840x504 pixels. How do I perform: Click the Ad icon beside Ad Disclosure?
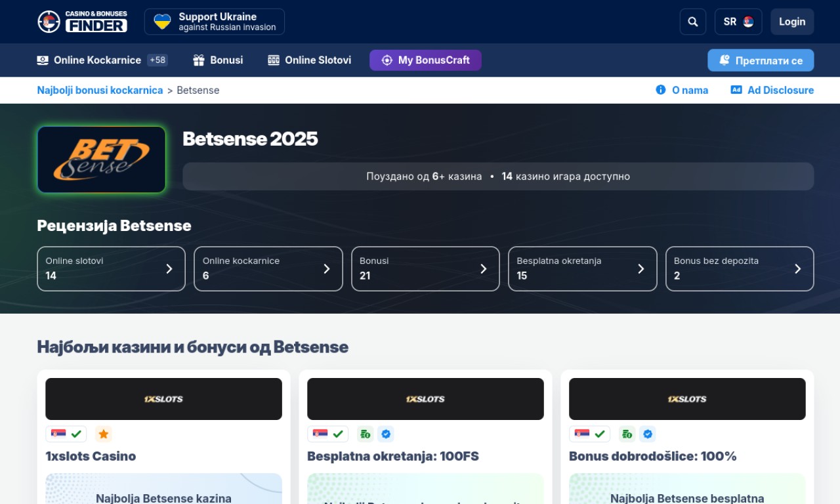pos(736,90)
